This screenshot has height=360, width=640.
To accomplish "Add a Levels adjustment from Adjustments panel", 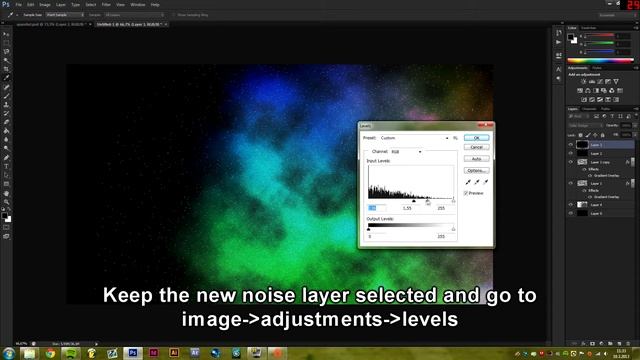I will click(592, 82).
